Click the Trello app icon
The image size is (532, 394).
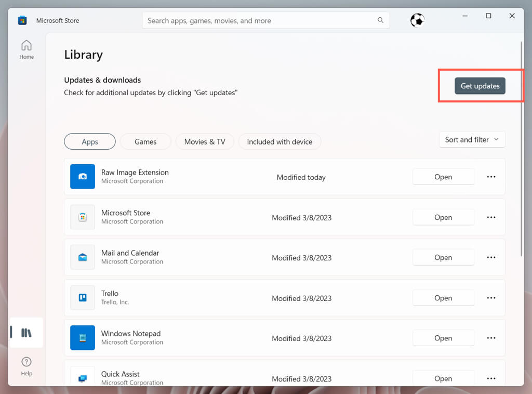[x=83, y=298]
